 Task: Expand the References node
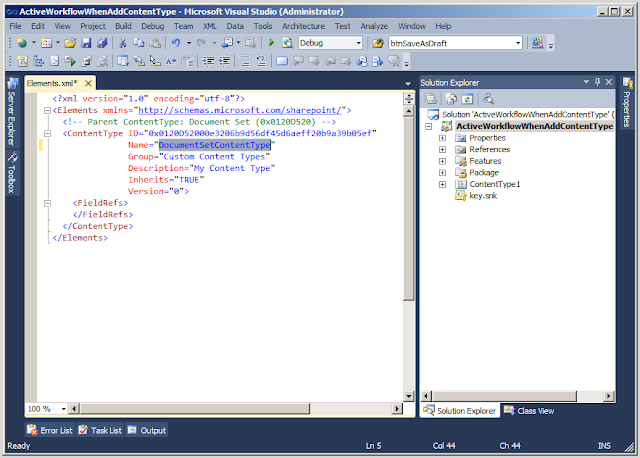tap(442, 149)
